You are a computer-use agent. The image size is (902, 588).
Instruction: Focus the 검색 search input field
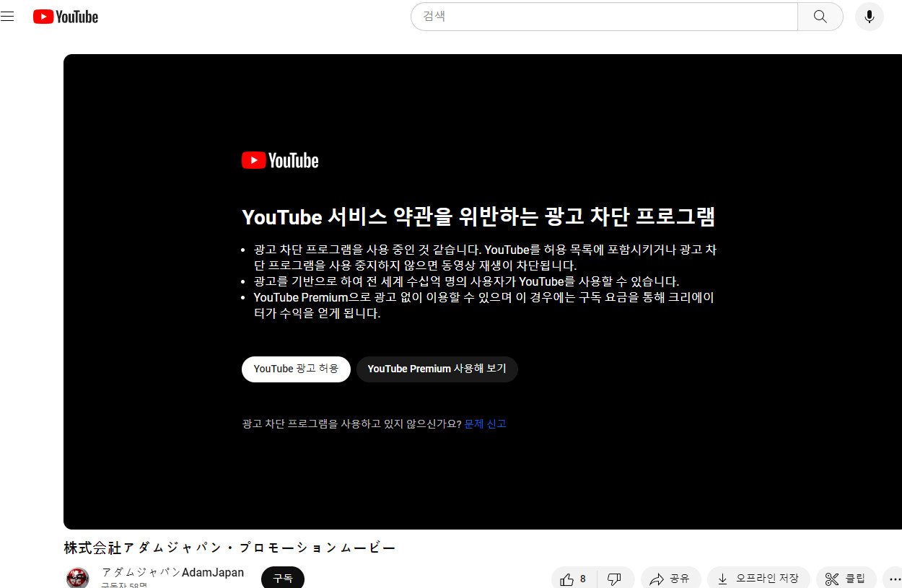(603, 17)
